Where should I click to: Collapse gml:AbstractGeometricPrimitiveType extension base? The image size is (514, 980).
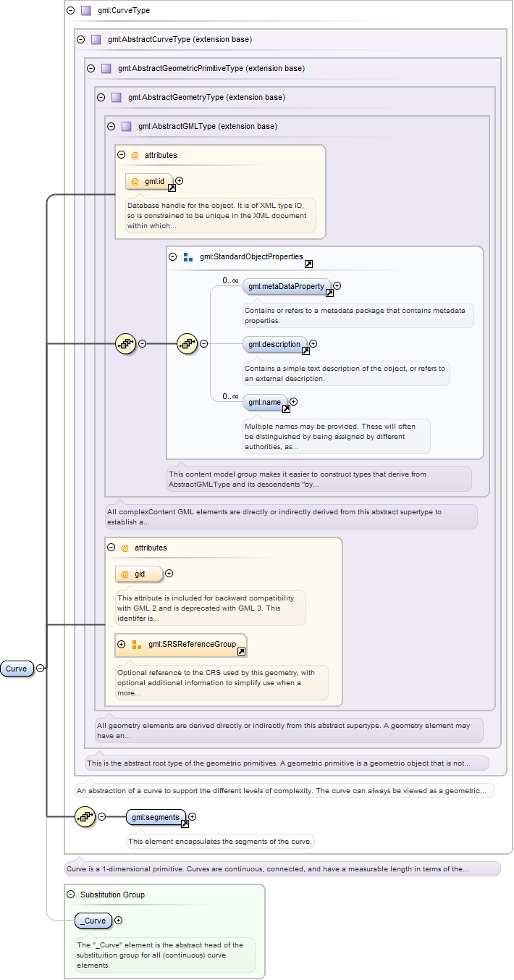(x=90, y=68)
